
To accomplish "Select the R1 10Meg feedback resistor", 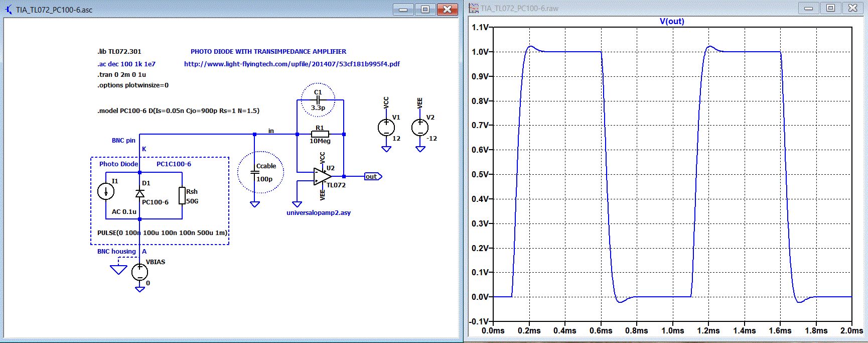I will point(320,134).
